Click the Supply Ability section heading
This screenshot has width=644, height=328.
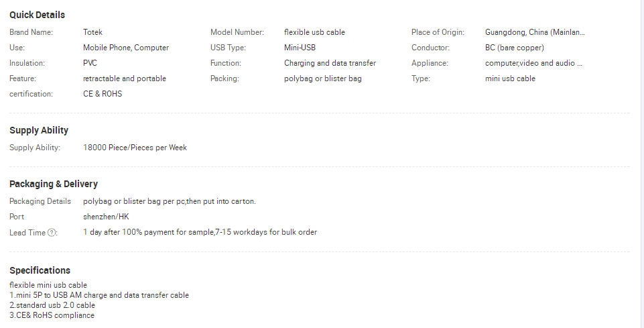tap(39, 130)
